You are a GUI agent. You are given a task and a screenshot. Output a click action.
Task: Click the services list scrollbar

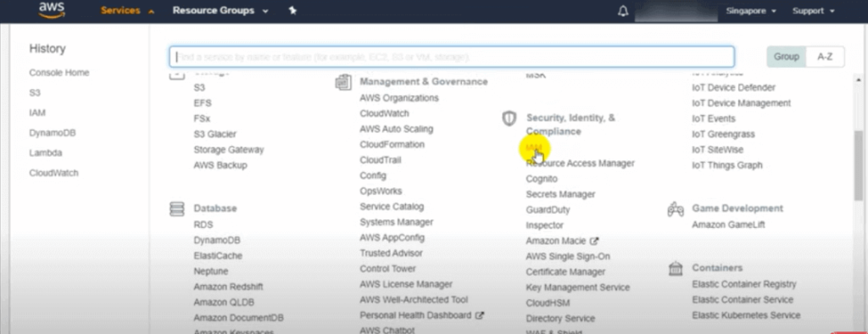[x=858, y=166]
